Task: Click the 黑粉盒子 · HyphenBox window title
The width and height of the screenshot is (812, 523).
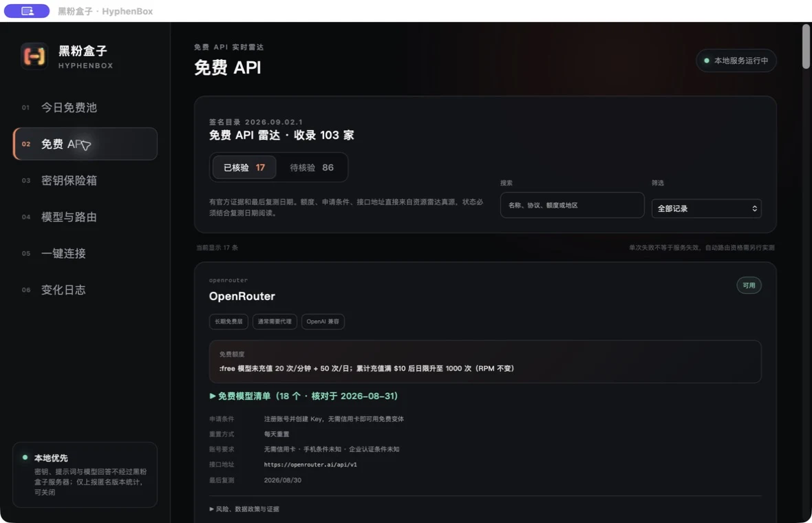Action: 105,12
